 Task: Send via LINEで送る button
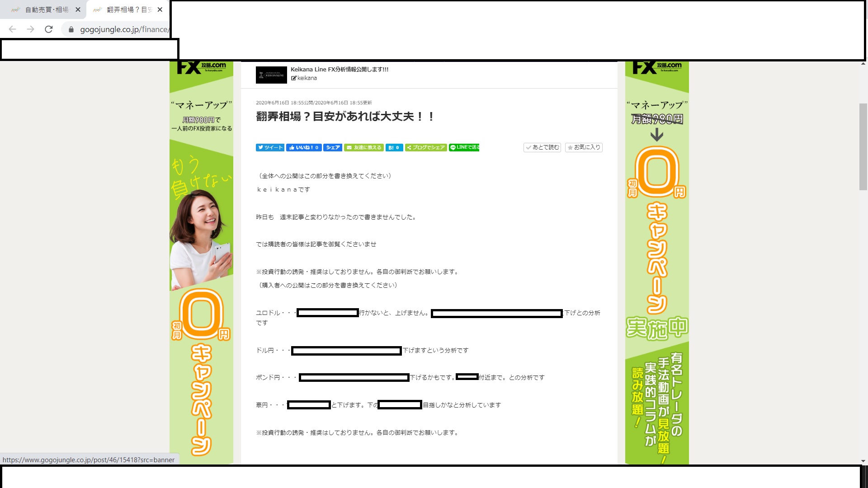coord(464,147)
